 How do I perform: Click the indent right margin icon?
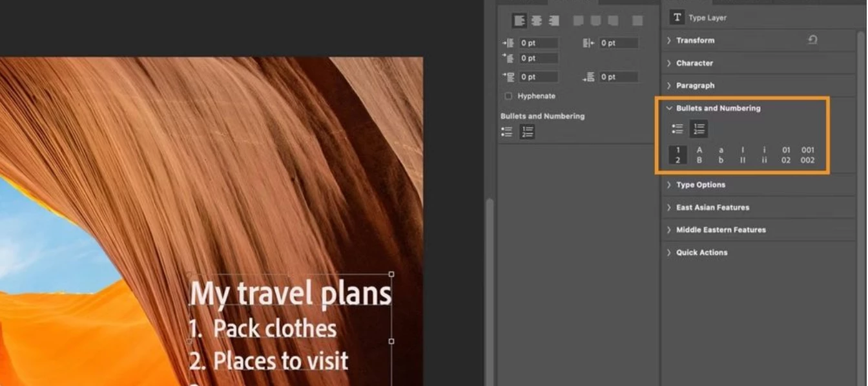(588, 43)
